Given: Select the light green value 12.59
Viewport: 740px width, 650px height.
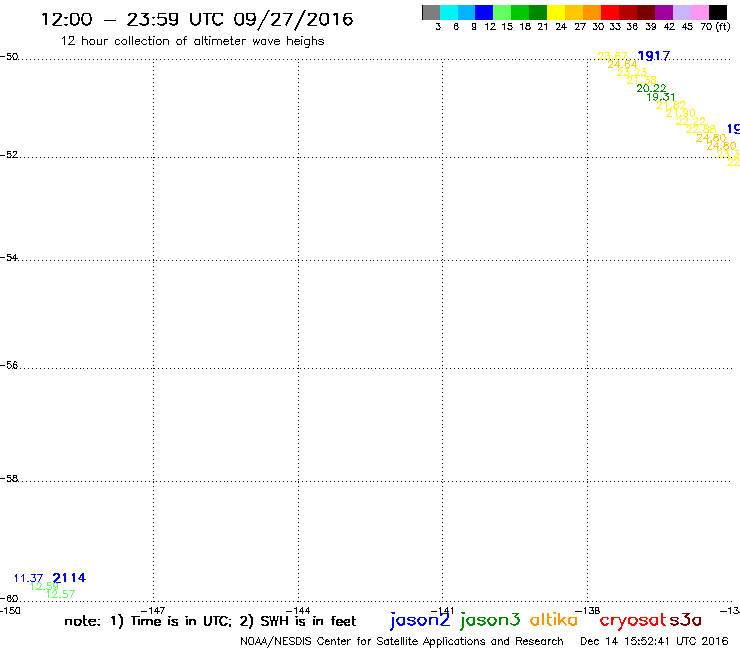Looking at the screenshot, I should pyautogui.click(x=44, y=586).
